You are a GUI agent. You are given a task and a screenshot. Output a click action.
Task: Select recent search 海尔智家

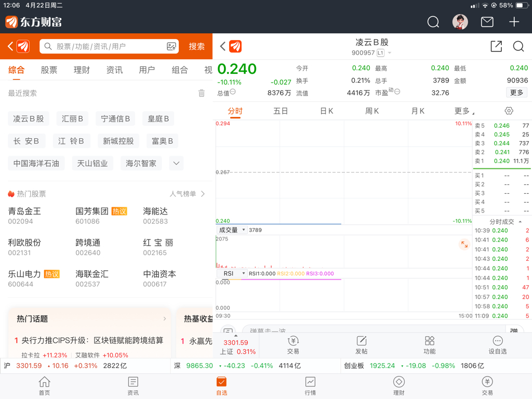(x=141, y=164)
